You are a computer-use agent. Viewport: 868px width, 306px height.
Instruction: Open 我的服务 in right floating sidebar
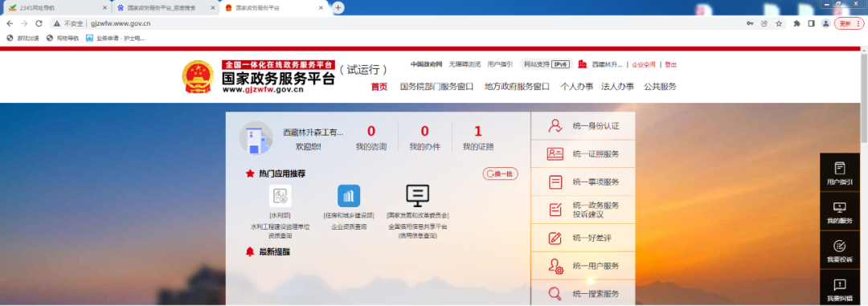[839, 212]
